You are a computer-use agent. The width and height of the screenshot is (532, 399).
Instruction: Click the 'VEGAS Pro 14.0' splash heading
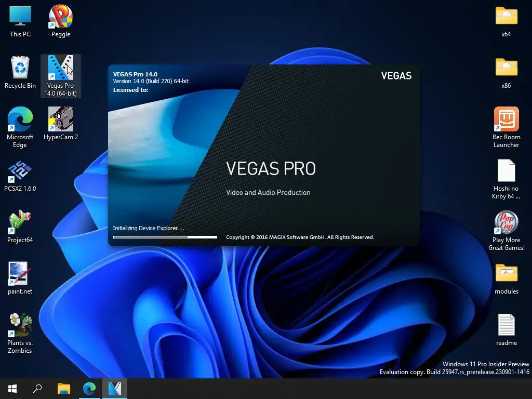[x=135, y=74]
